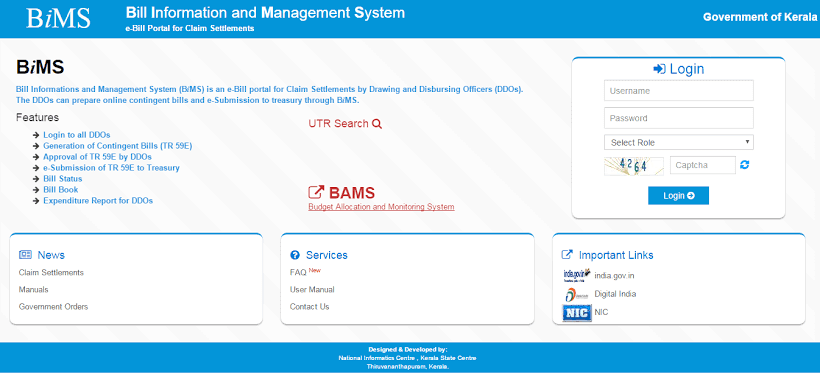Focus the Username input field

[678, 90]
